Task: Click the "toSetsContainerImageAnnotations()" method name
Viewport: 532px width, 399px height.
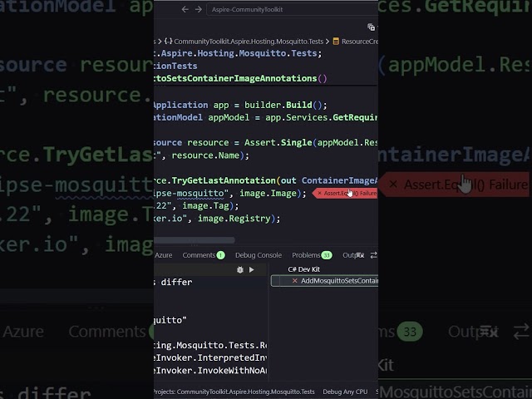Action: (240, 78)
